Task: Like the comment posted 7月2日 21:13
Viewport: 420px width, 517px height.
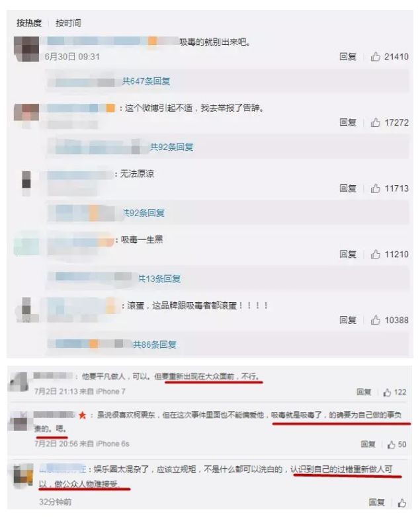Action: [x=387, y=392]
